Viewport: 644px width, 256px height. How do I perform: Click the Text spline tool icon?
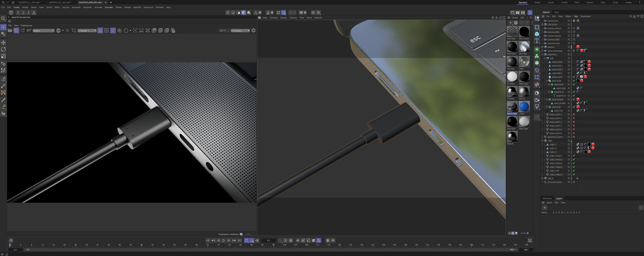click(537, 40)
